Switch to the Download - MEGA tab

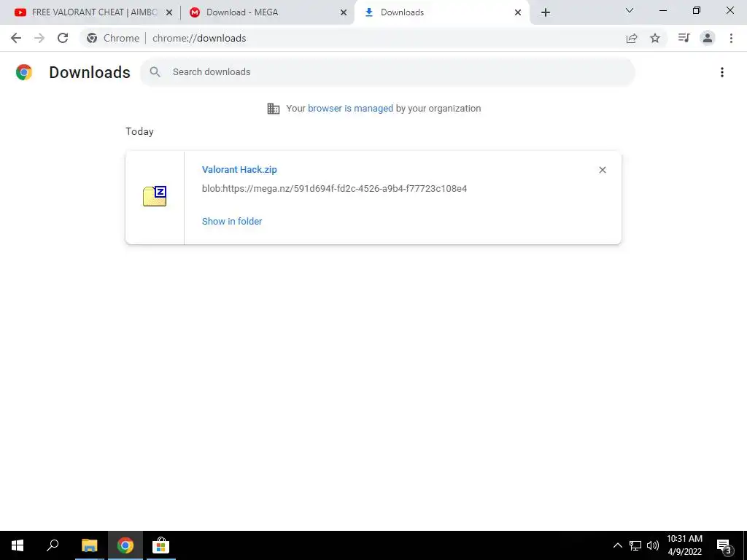[x=267, y=12]
